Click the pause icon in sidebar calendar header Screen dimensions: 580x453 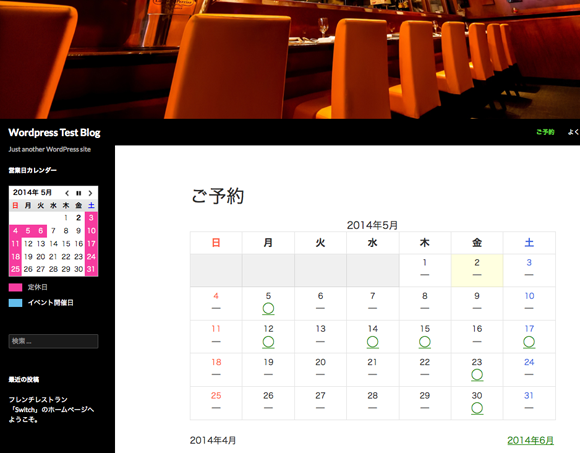point(78,193)
